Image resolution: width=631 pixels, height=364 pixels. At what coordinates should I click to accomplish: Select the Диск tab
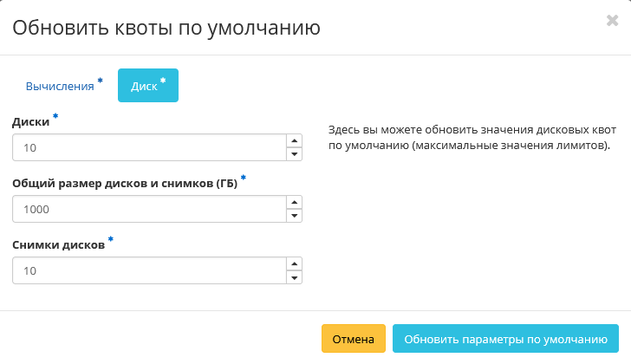pos(147,86)
